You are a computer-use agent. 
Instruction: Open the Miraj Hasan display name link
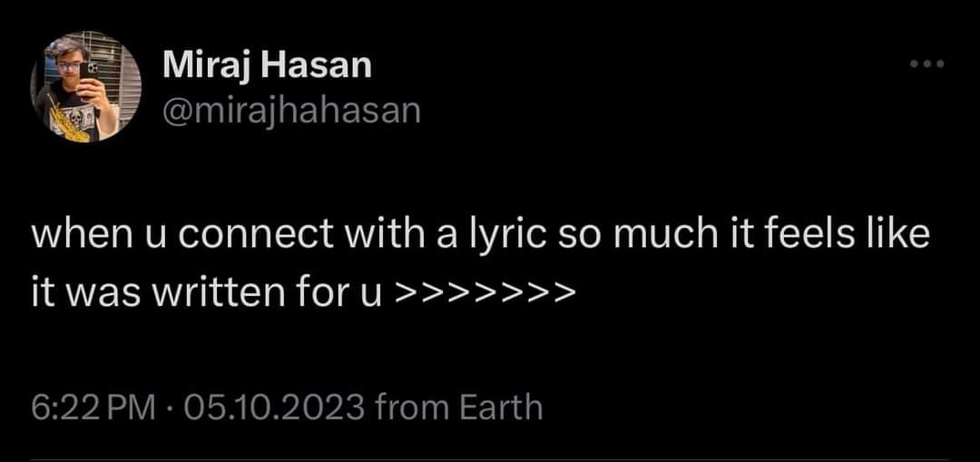pyautogui.click(x=267, y=66)
